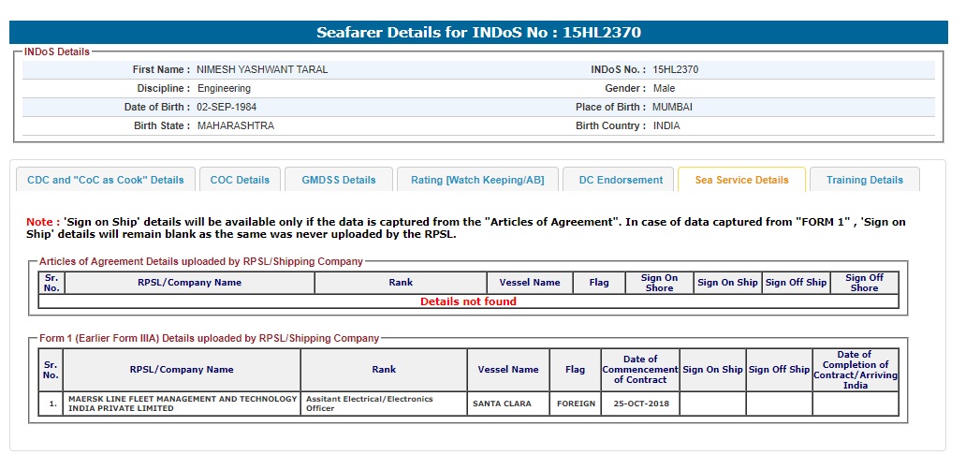This screenshot has width=980, height=455.
Task: Select the MAERSK LINE FLEET MANAGEMENT company cell
Action: pyautogui.click(x=182, y=404)
